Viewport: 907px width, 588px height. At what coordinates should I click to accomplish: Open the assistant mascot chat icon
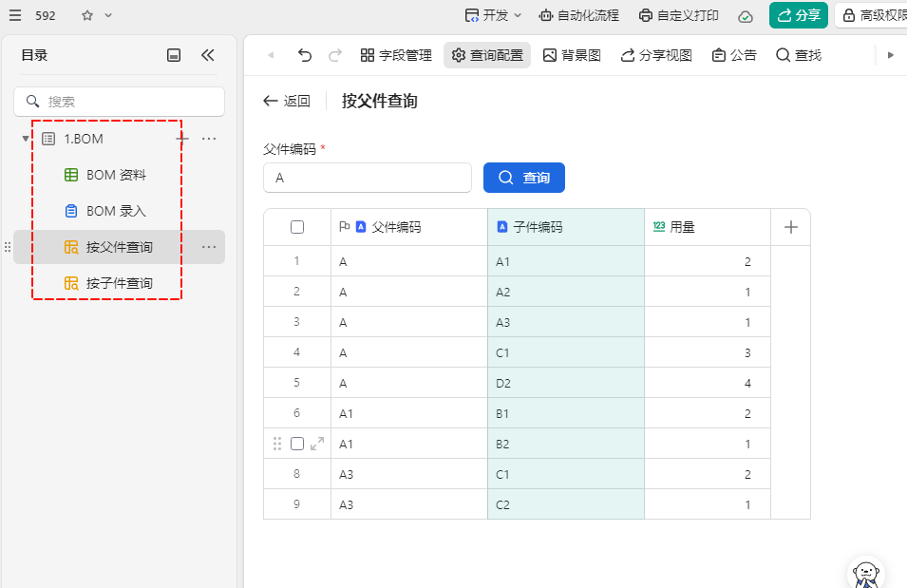click(x=866, y=574)
